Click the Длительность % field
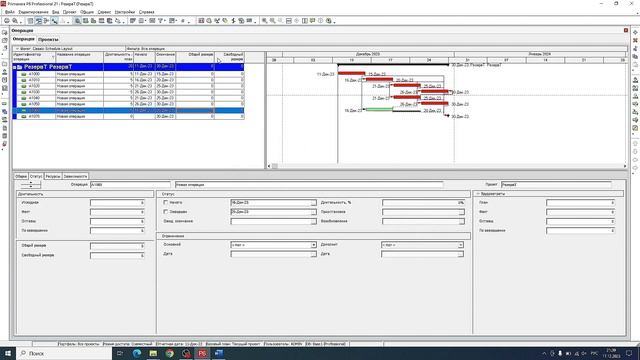Viewport: 640px width, 360px height. coord(424,203)
